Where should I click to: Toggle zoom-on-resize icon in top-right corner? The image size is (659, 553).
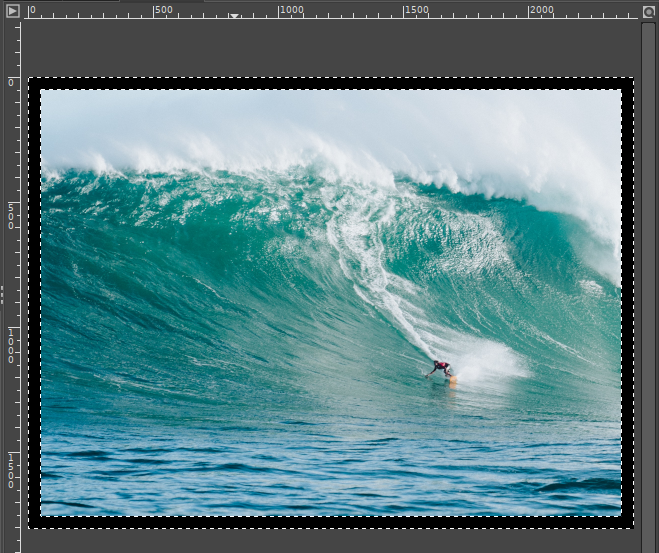click(x=648, y=12)
